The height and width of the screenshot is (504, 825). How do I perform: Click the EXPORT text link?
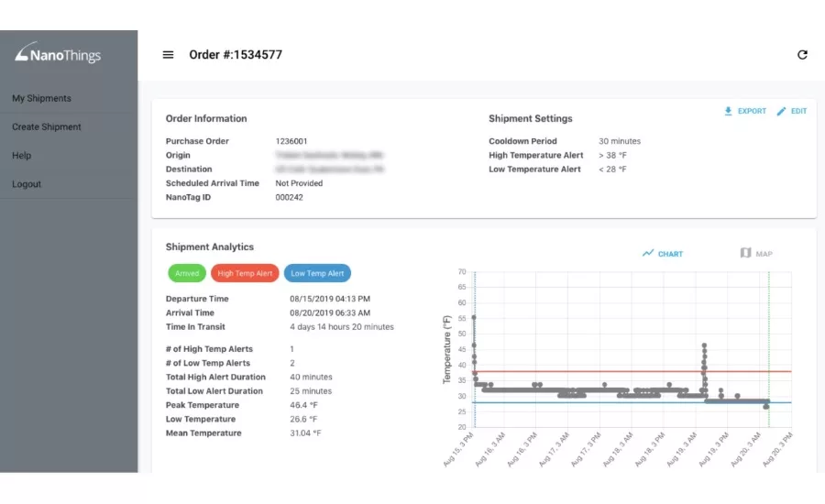click(x=752, y=111)
